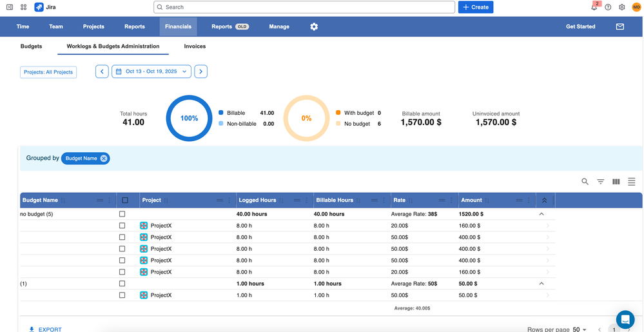The image size is (644, 332).
Task: Remove the Budget Name grouping chip
Action: [104, 159]
